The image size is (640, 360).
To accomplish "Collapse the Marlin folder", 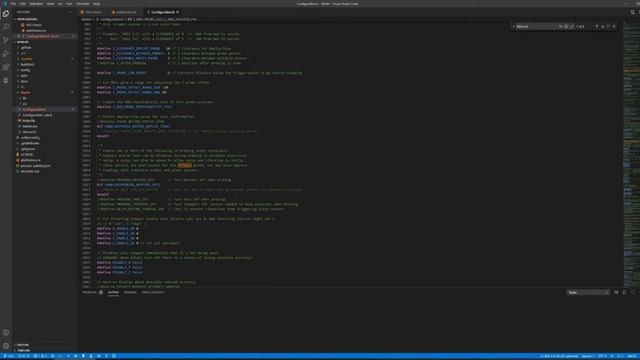I will (x=25, y=93).
